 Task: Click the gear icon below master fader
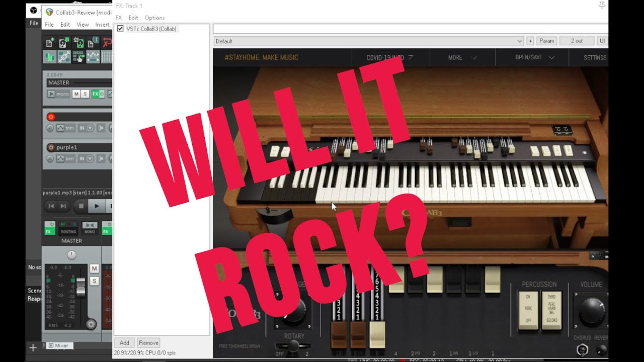(x=91, y=324)
